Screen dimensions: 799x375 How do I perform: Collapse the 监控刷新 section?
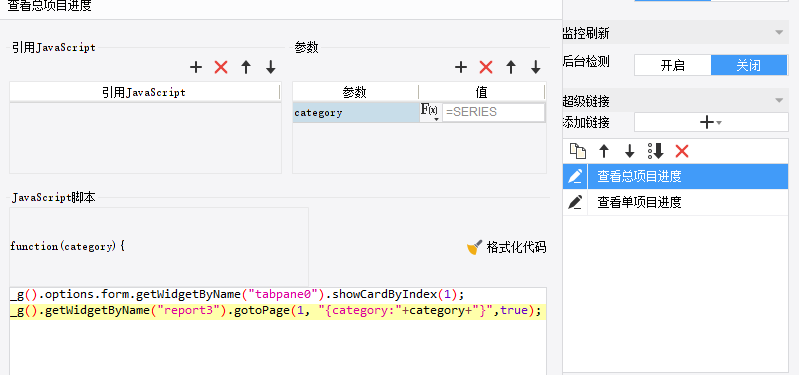[x=779, y=33]
